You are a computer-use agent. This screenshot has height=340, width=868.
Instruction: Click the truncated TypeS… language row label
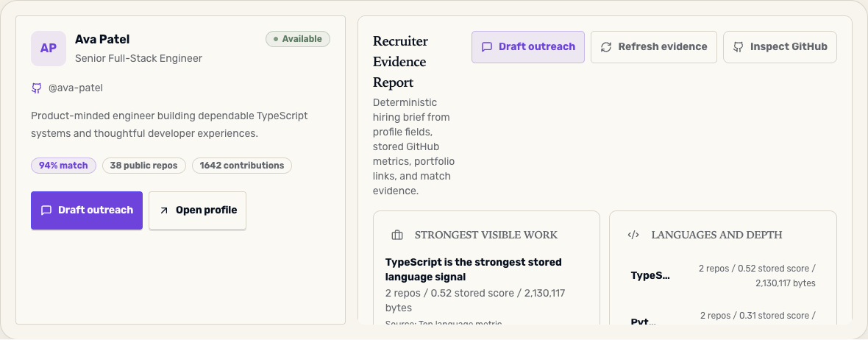650,276
